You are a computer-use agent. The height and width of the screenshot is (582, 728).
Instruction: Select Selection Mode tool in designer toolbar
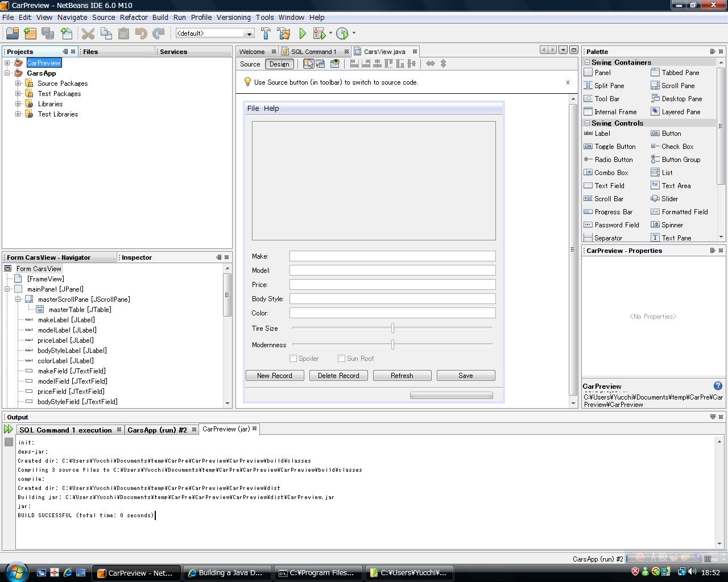[x=308, y=64]
